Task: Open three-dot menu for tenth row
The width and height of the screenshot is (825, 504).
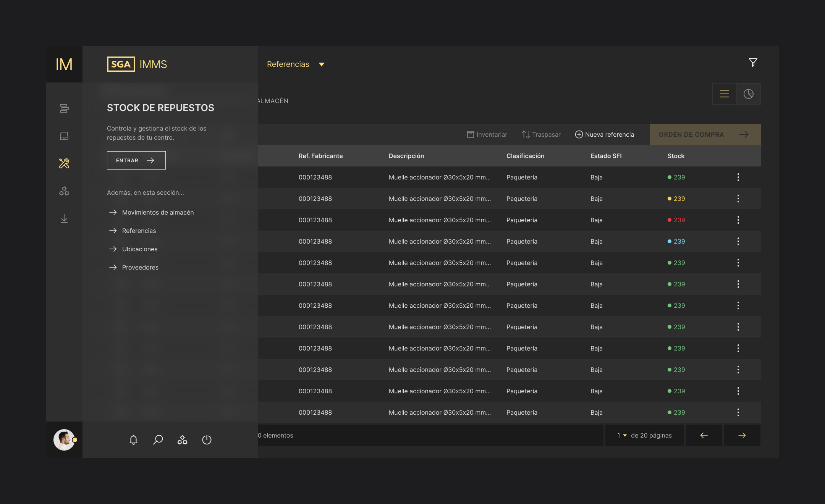Action: [x=738, y=370]
